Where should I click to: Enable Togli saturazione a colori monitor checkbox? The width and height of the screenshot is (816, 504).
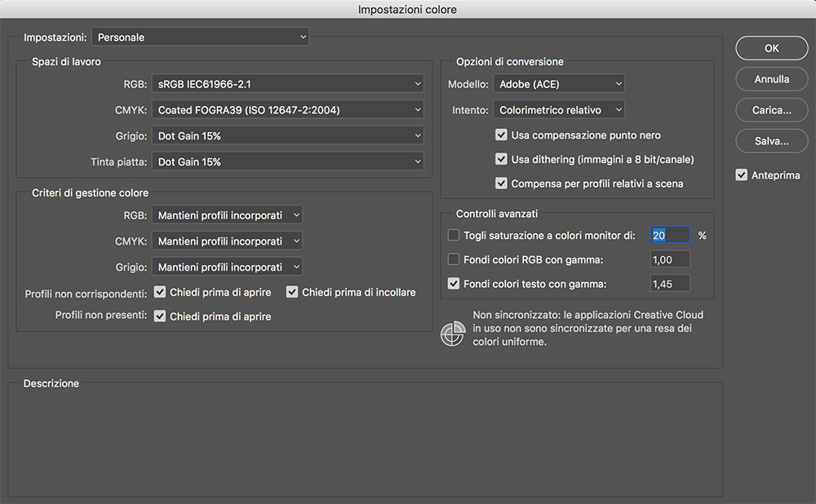point(455,236)
